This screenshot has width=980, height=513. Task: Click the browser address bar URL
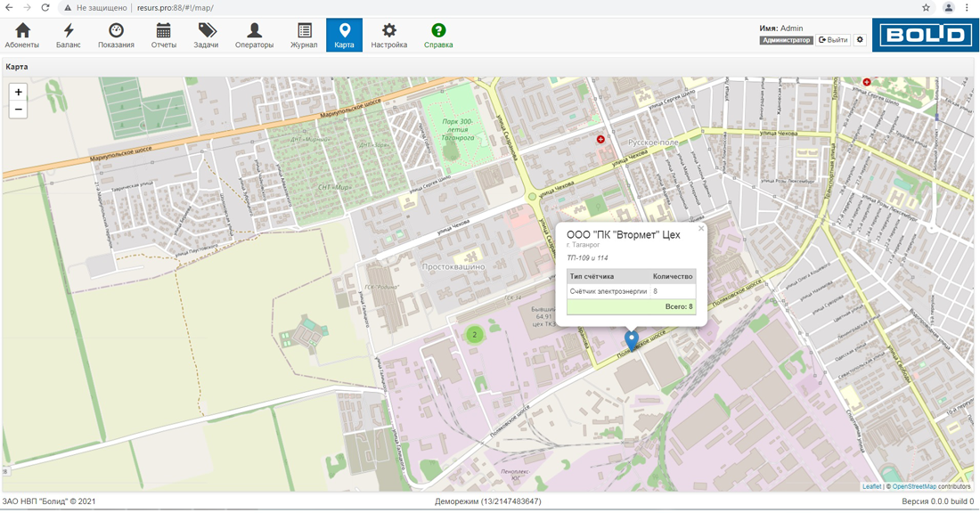175,7
